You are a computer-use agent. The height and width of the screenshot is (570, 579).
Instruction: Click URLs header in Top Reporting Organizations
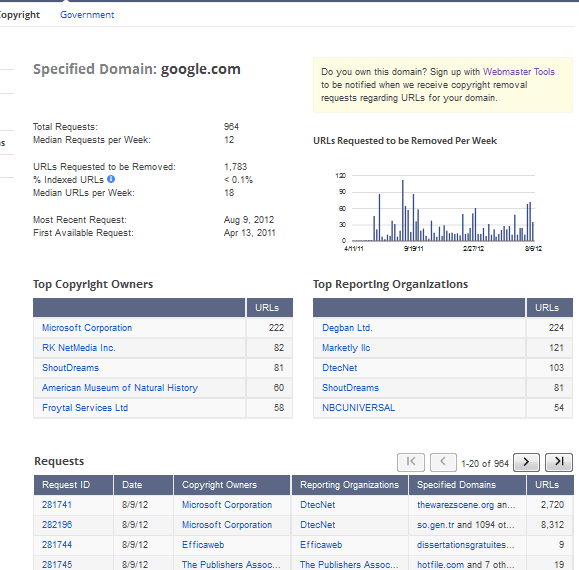click(x=550, y=308)
